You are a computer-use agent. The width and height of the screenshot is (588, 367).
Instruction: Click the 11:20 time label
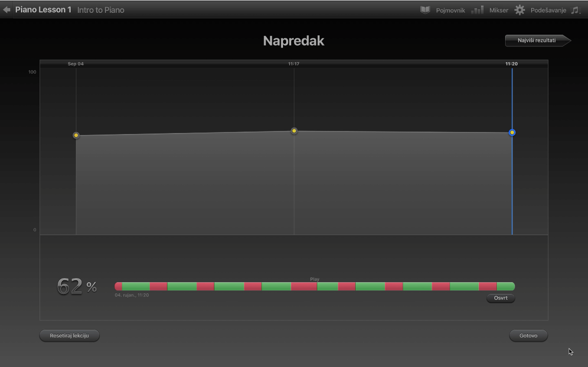point(512,64)
